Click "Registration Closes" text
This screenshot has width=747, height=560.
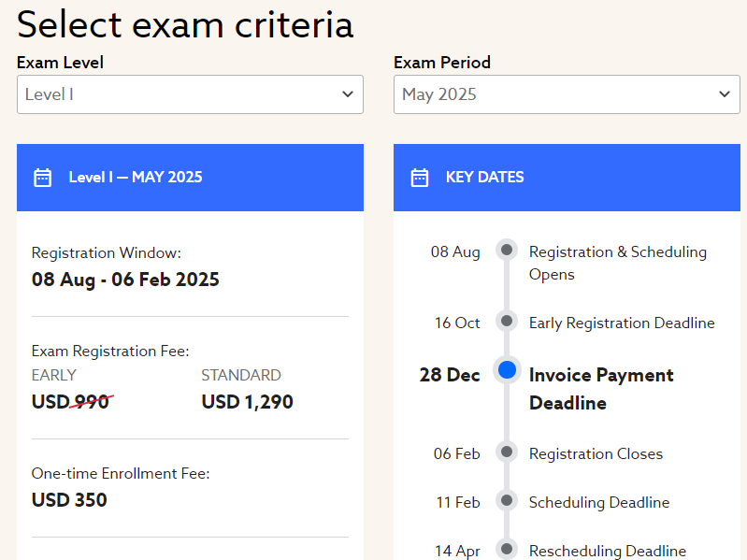point(596,453)
